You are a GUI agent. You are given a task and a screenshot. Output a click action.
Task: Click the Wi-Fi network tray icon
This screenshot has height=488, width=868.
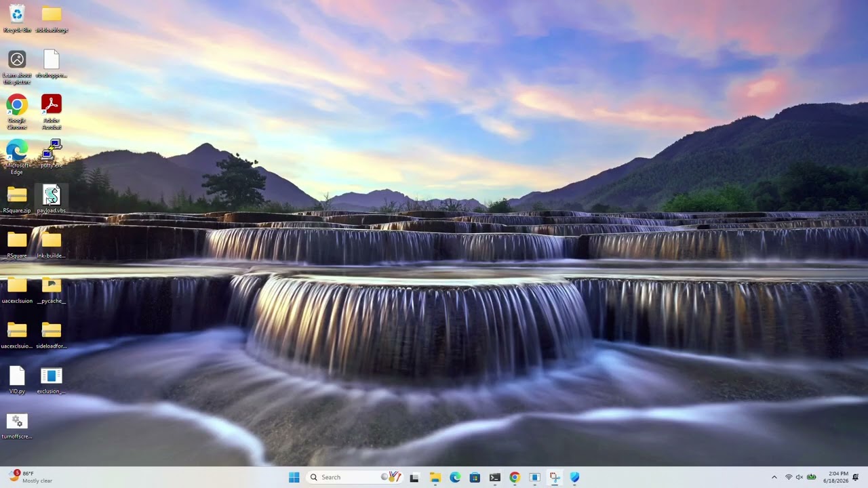point(789,477)
